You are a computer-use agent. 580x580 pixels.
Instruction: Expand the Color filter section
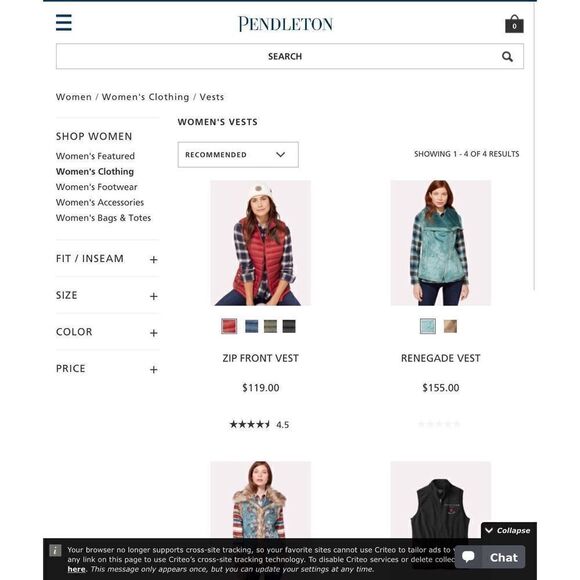(107, 332)
